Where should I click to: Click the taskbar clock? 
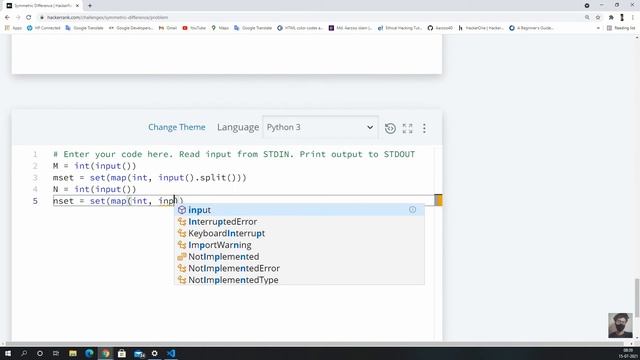pos(628,353)
